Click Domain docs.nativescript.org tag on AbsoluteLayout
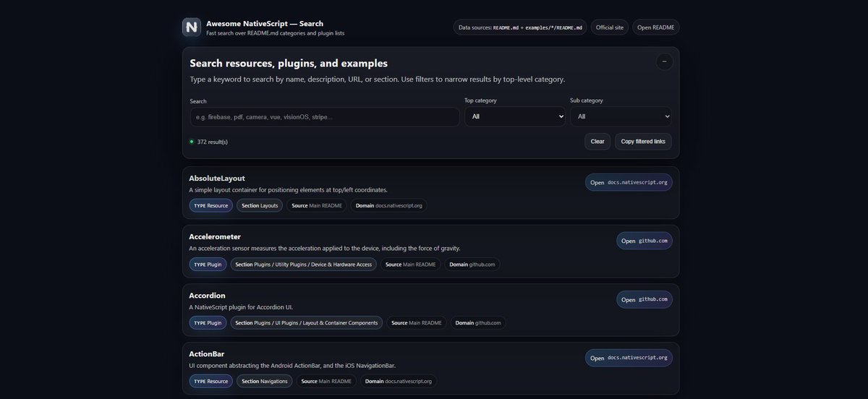 coord(389,205)
